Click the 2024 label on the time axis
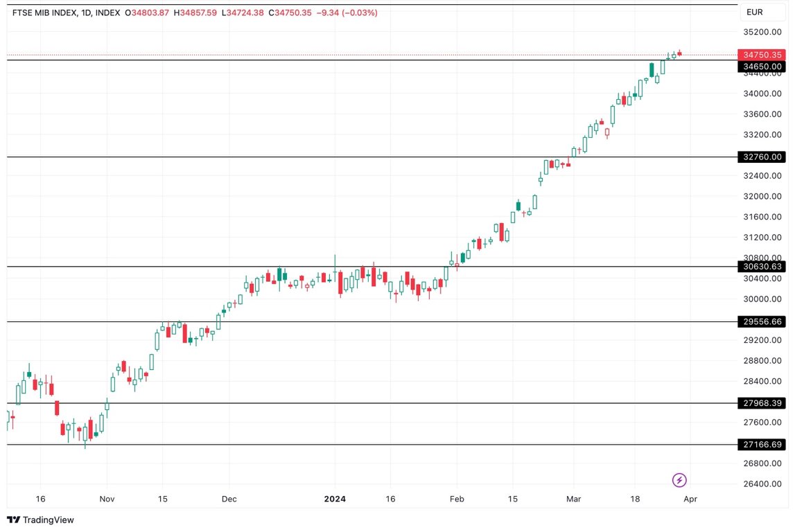Image resolution: width=795 pixels, height=532 pixels. (335, 498)
